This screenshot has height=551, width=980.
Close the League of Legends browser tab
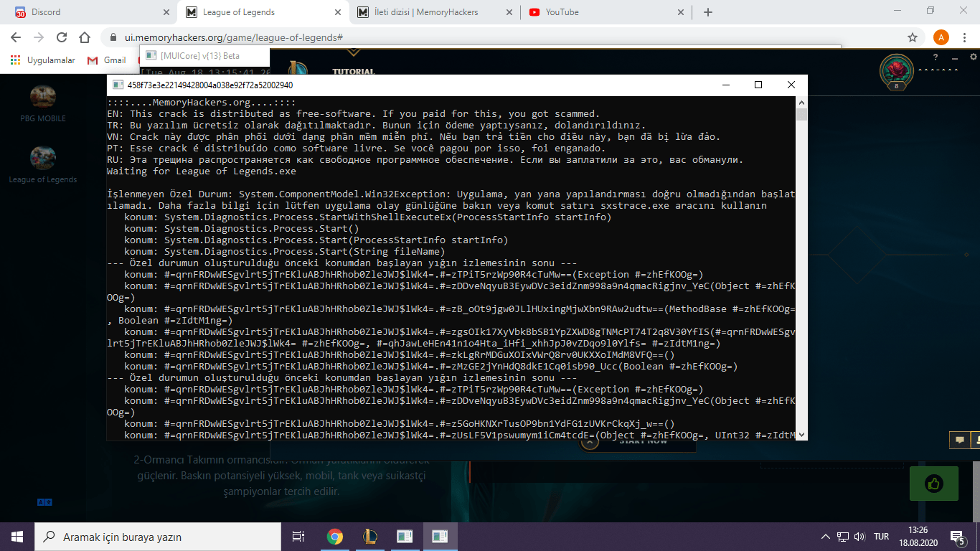338,12
